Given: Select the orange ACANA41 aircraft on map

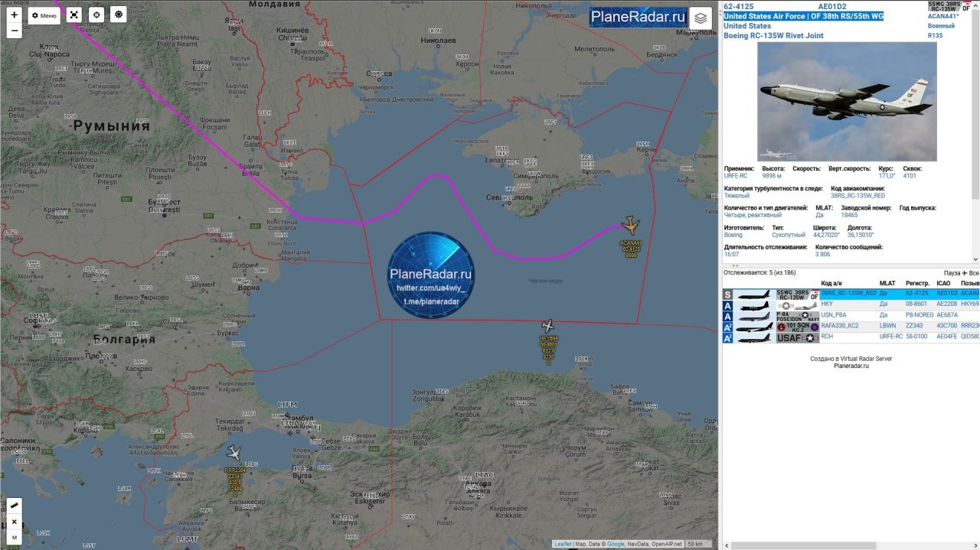Looking at the screenshot, I should (631, 225).
